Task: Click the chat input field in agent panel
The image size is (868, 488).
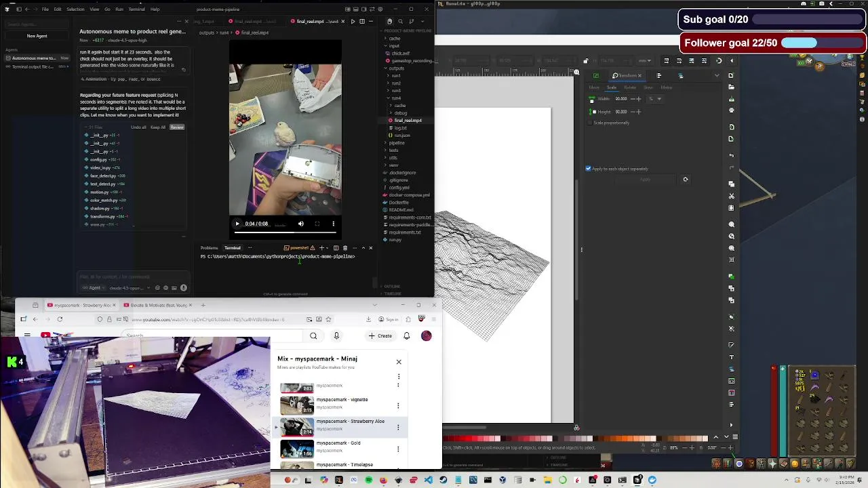Action: point(133,277)
